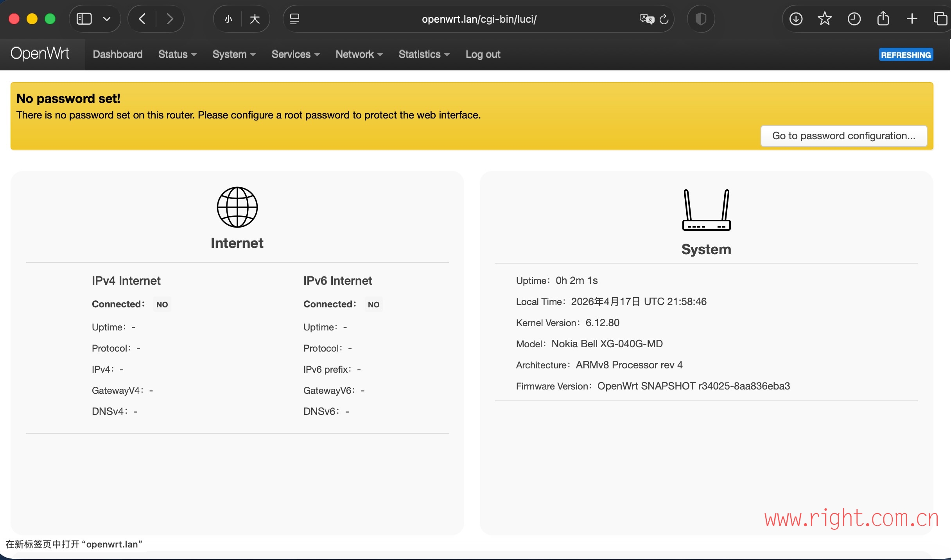
Task: Decrease text size with the small 小 button
Action: coord(229,19)
